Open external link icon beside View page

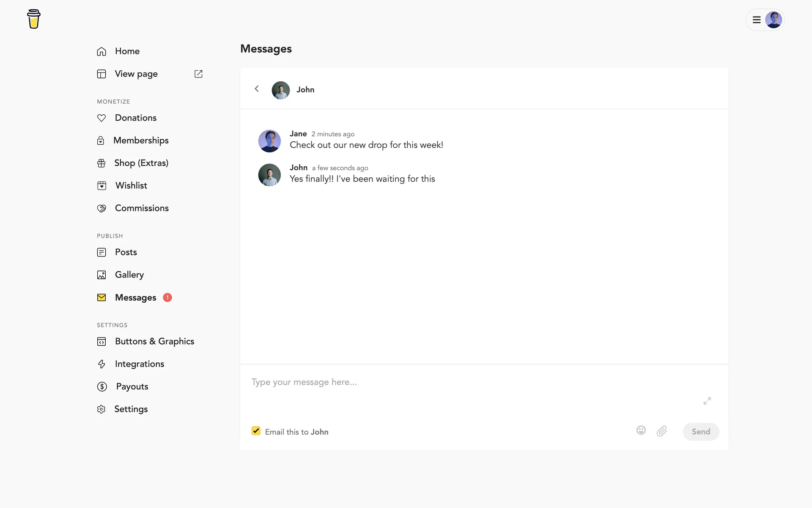click(x=198, y=74)
